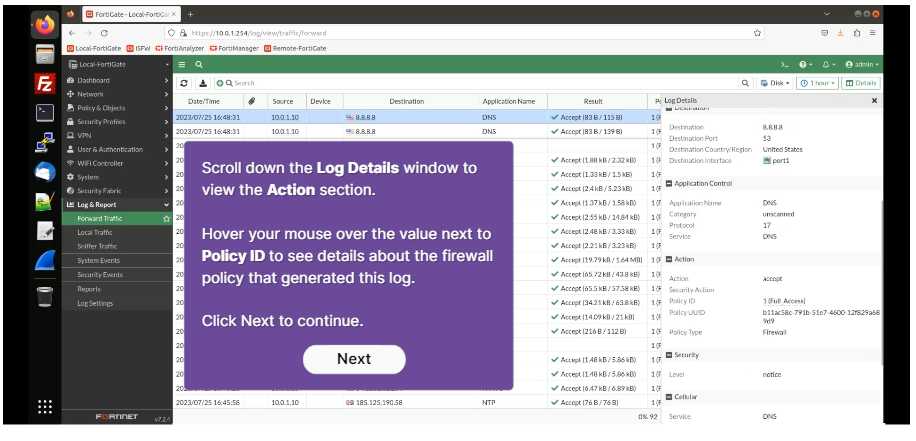Expand the VPN menu

117,136
